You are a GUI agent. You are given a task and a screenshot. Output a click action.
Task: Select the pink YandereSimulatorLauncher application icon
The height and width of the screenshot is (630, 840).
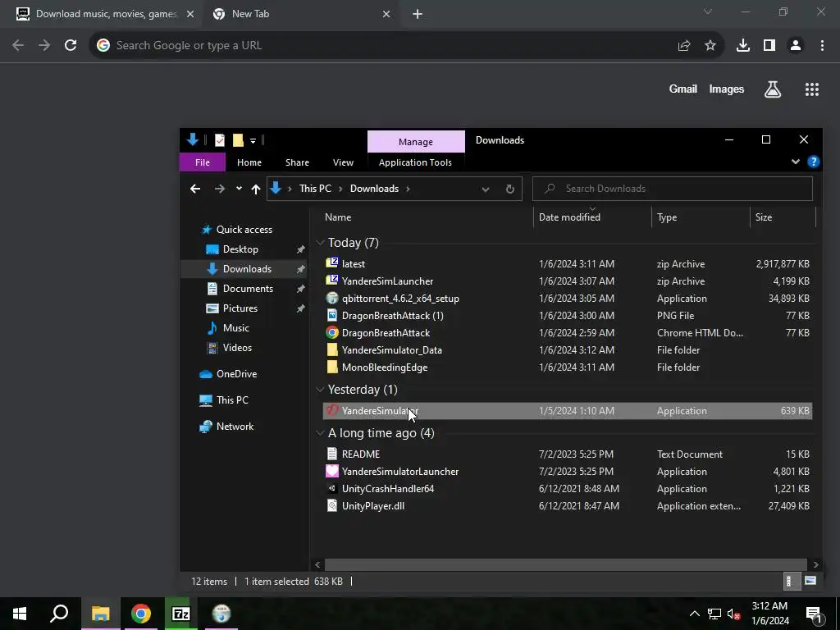click(x=332, y=471)
